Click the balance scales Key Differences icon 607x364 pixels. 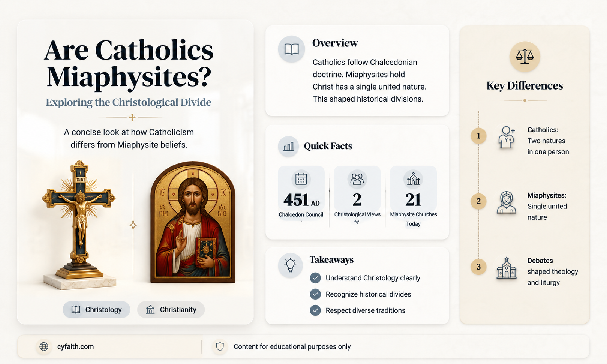(525, 57)
